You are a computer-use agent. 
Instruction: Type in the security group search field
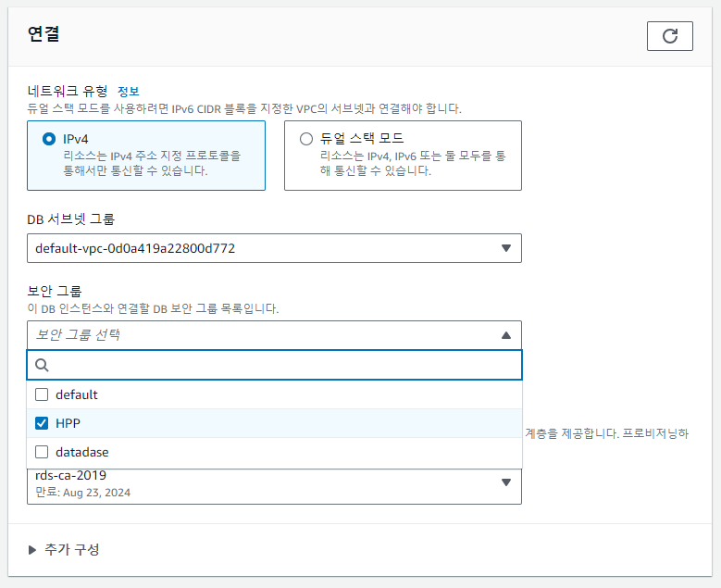click(x=282, y=365)
